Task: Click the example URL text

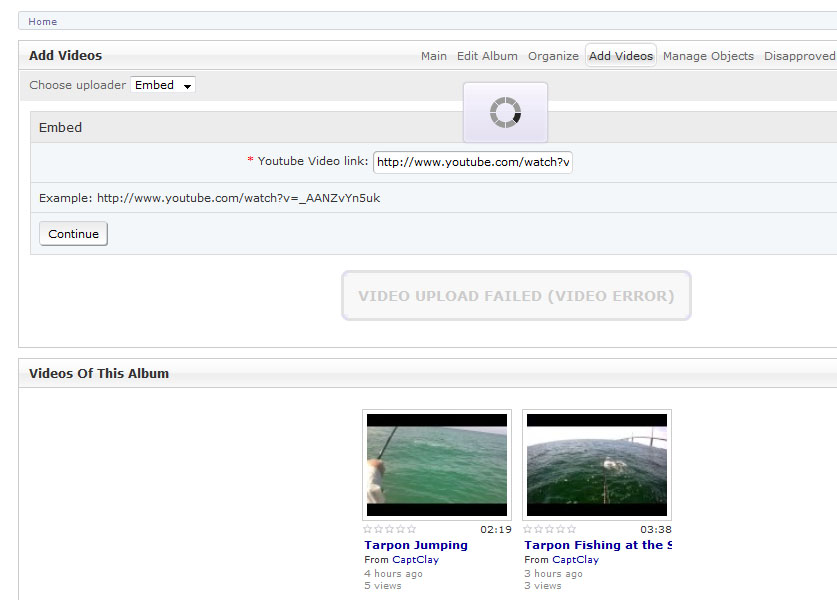Action: coord(239,198)
